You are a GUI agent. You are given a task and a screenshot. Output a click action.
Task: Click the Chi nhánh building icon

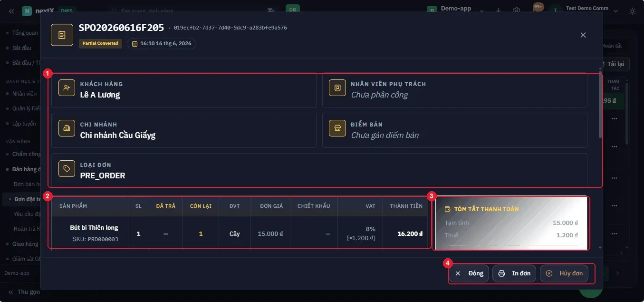67,128
